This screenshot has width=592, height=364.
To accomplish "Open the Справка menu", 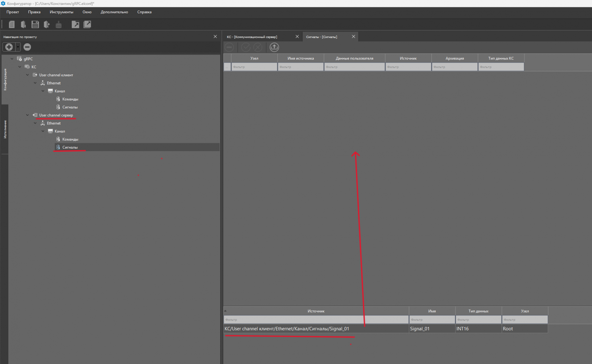I will click(x=144, y=12).
